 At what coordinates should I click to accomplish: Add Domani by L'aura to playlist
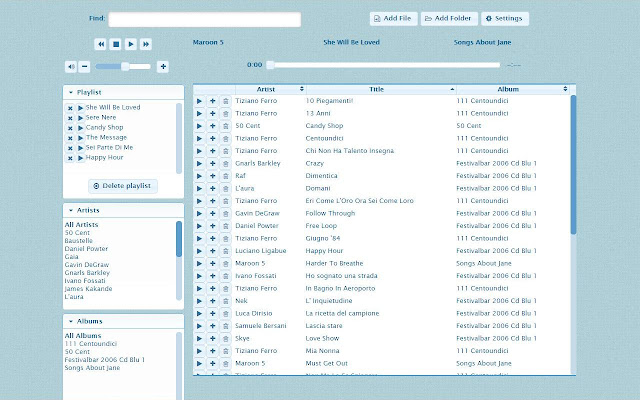(212, 189)
